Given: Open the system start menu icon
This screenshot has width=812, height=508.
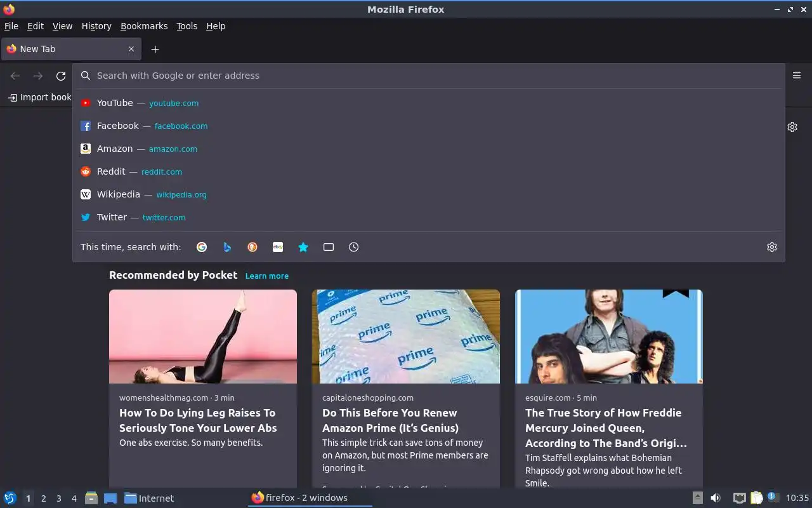Looking at the screenshot, I should pyautogui.click(x=10, y=498).
